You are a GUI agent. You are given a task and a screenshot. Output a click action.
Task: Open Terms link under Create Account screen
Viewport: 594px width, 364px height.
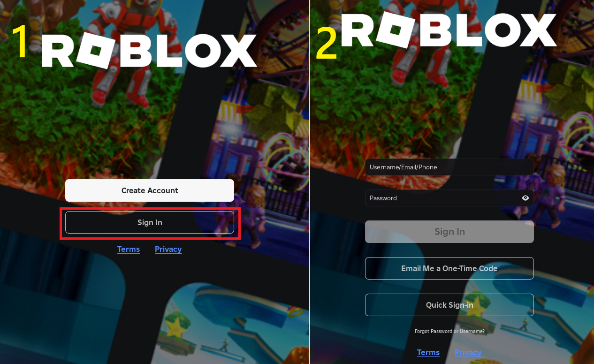(x=129, y=249)
